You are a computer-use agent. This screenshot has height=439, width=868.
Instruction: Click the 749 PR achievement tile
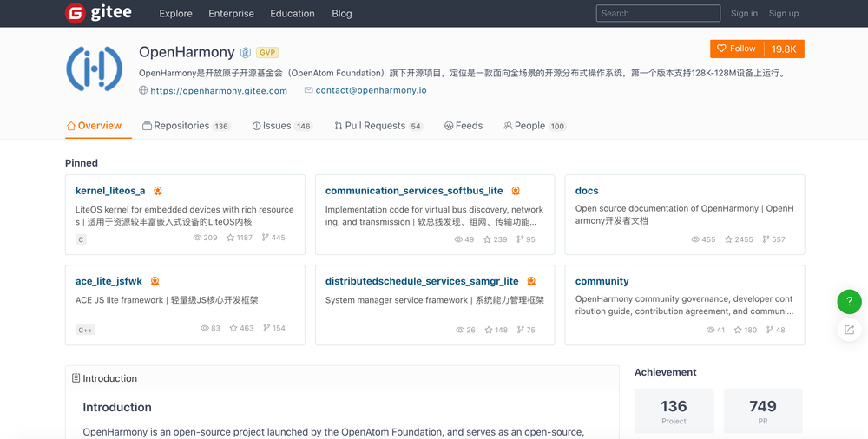pyautogui.click(x=763, y=410)
